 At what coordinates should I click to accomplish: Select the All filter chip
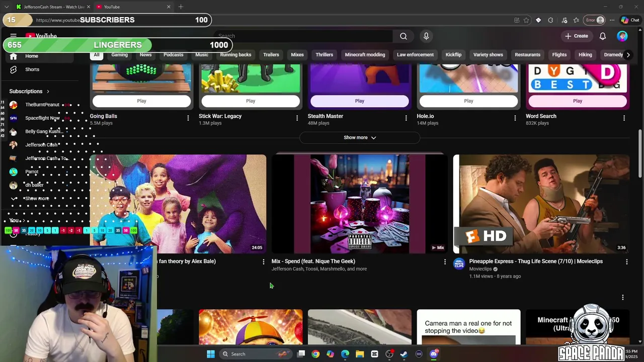click(x=97, y=55)
